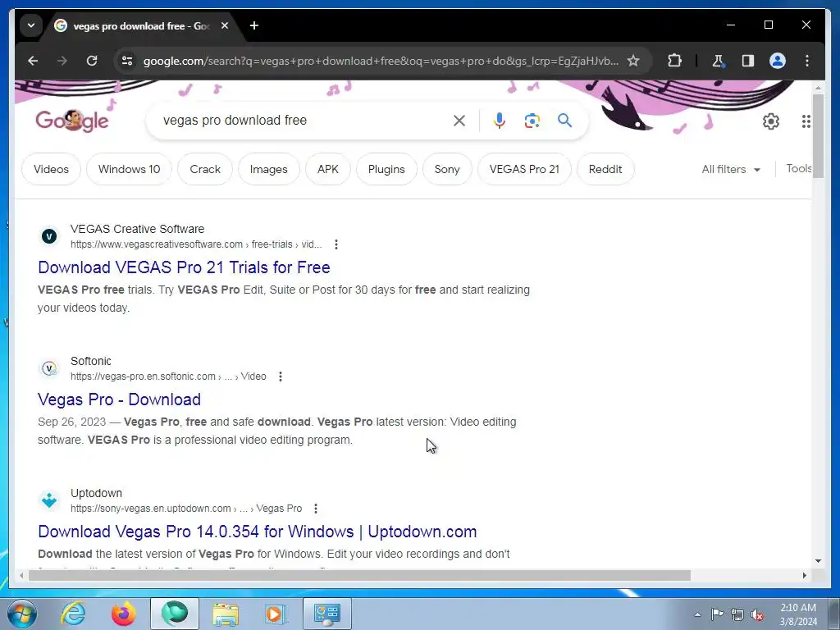Screen dimensions: 840x630
Task: Select the VEGAS Pro 21 chip
Action: click(524, 169)
